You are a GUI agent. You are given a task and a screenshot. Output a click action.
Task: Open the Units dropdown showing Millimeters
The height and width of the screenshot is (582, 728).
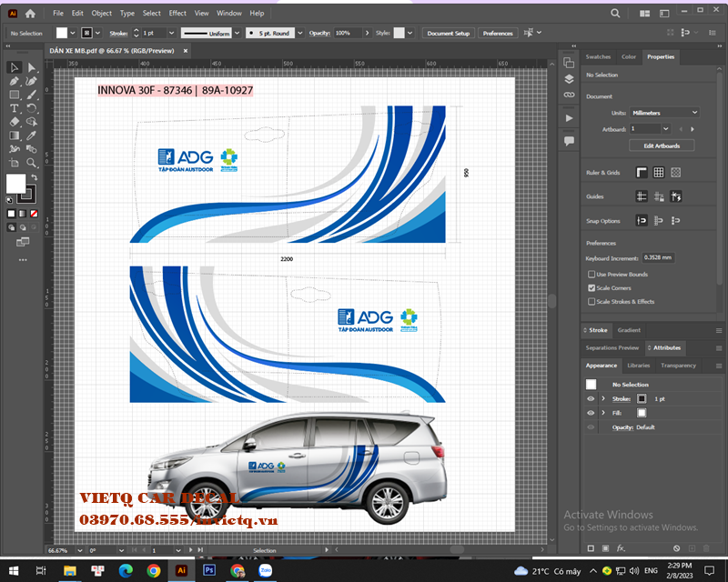click(663, 113)
